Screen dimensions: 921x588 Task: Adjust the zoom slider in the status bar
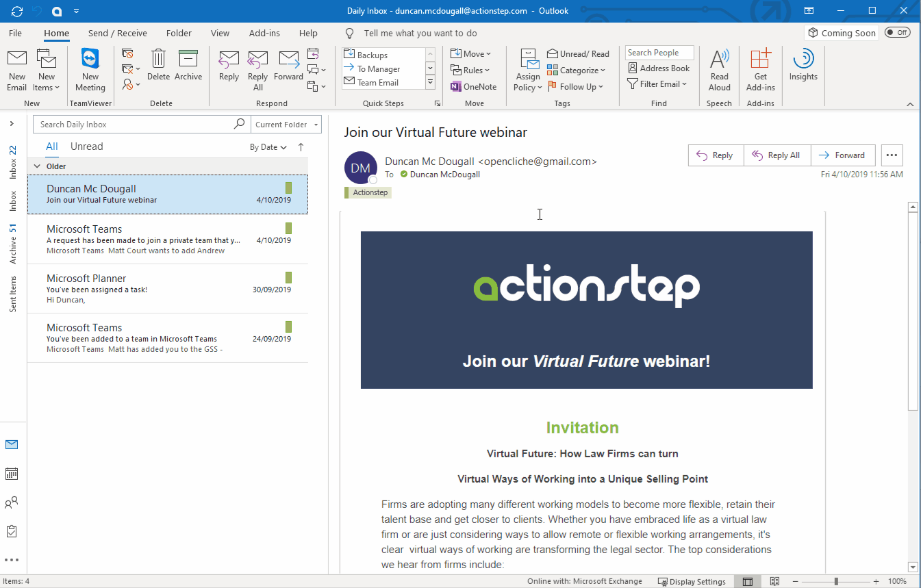tap(837, 580)
